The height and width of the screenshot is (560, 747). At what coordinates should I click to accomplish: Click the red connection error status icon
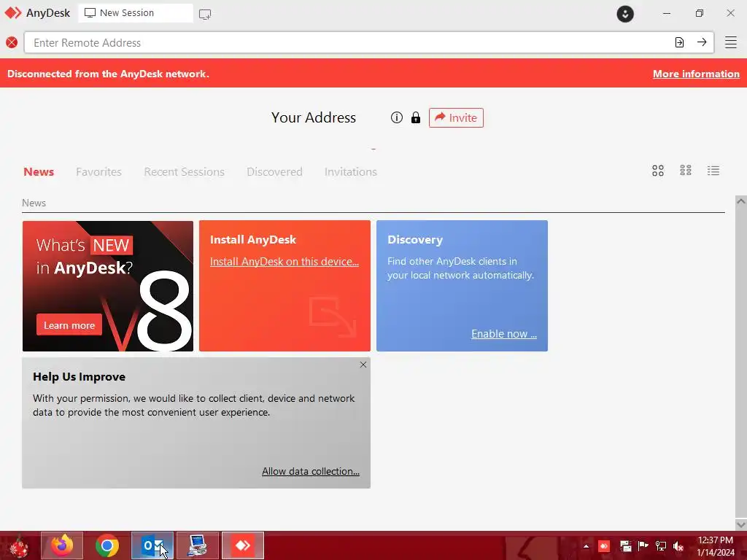click(12, 42)
